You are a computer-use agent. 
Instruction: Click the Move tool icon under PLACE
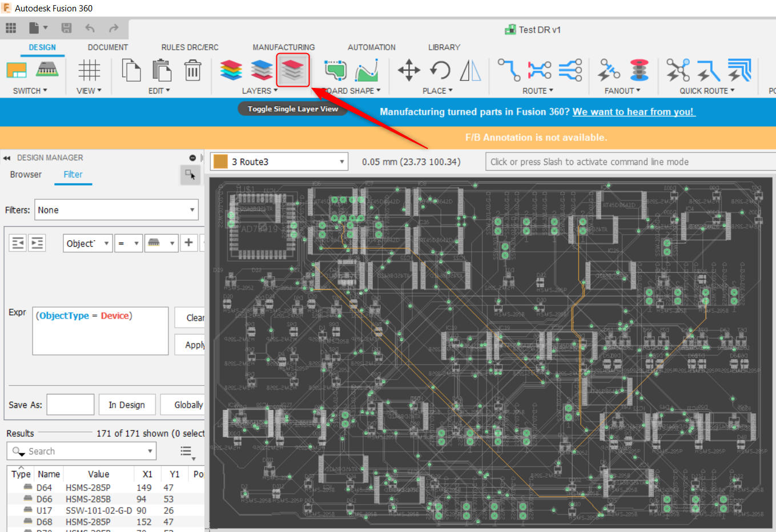408,68
